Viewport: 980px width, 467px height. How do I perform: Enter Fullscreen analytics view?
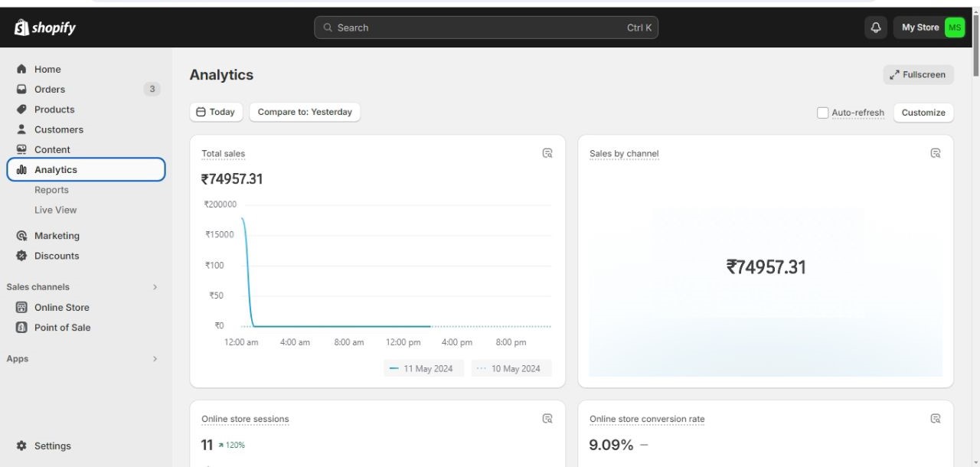(918, 75)
